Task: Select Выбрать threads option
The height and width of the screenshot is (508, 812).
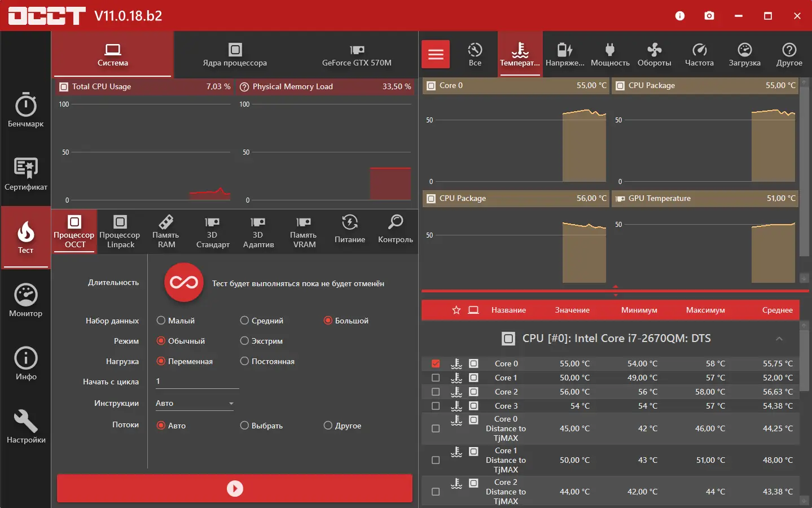Action: tap(261, 426)
